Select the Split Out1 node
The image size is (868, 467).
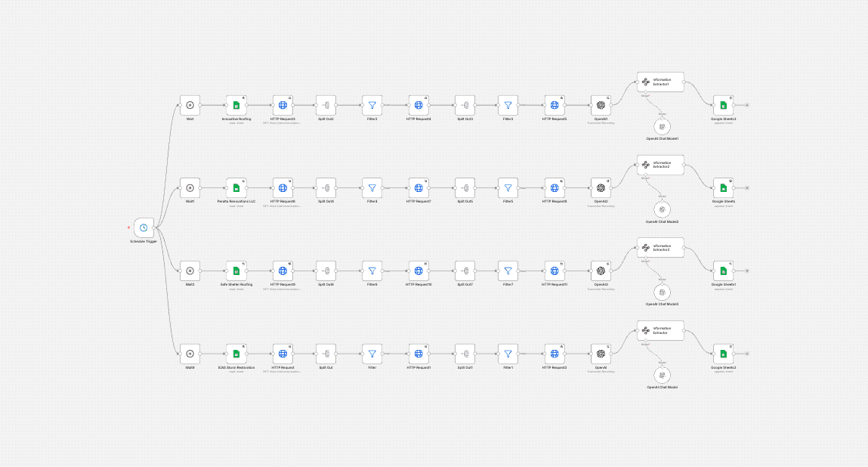coord(465,354)
